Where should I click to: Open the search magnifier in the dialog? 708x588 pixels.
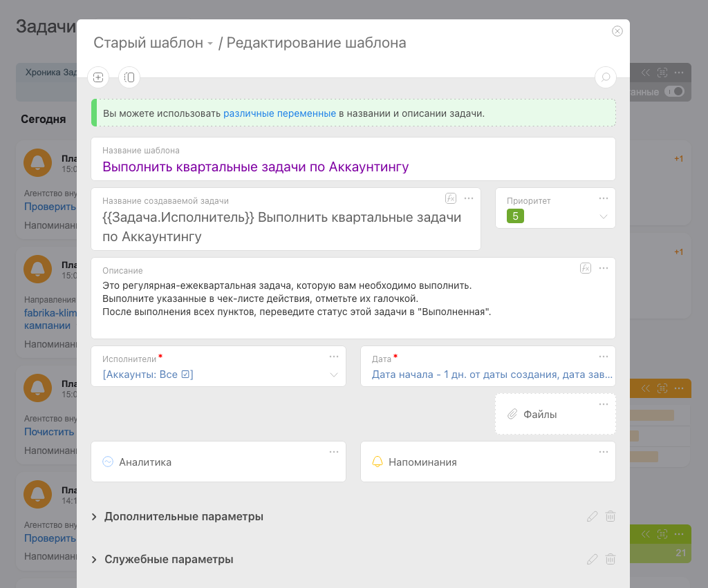pos(606,77)
